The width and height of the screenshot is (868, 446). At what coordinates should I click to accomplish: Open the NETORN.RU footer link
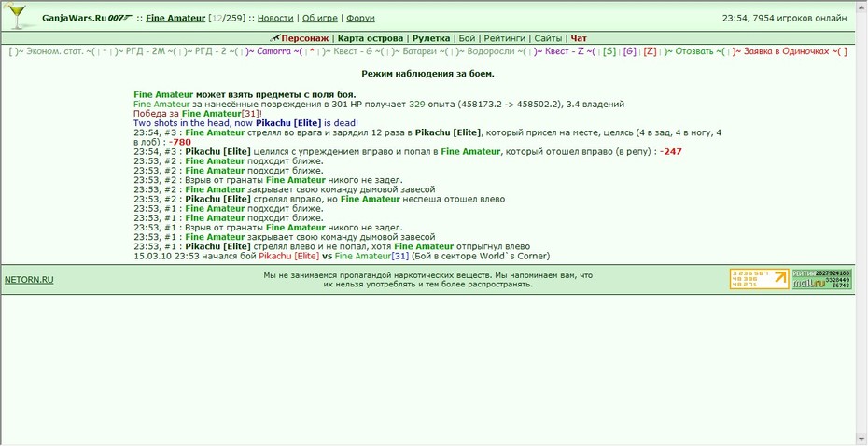29,280
